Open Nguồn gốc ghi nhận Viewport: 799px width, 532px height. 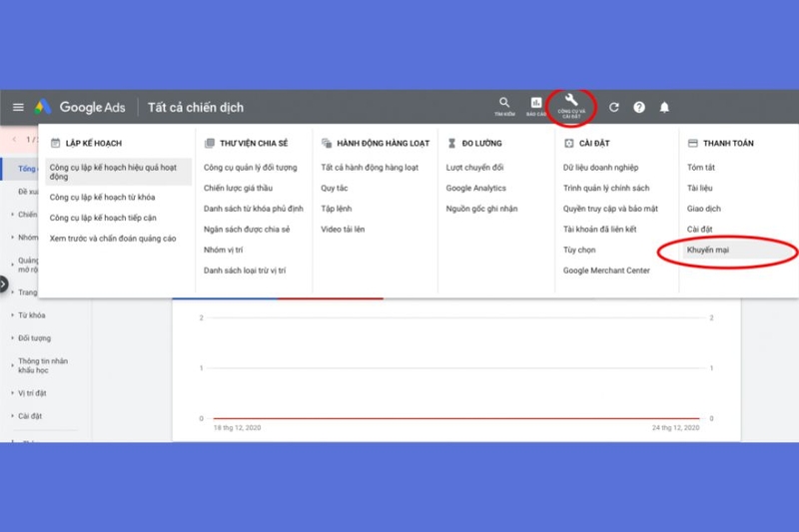tap(481, 209)
